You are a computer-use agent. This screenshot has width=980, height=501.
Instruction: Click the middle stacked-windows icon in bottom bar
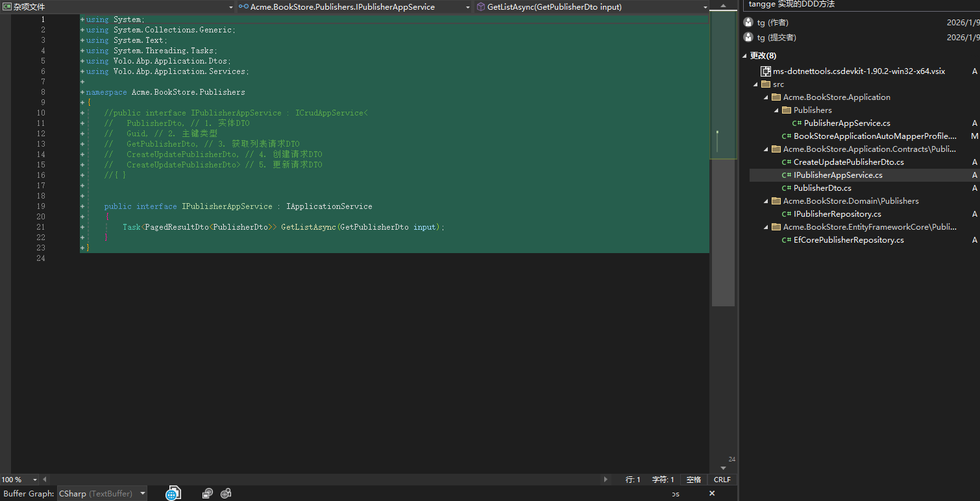coord(208,493)
